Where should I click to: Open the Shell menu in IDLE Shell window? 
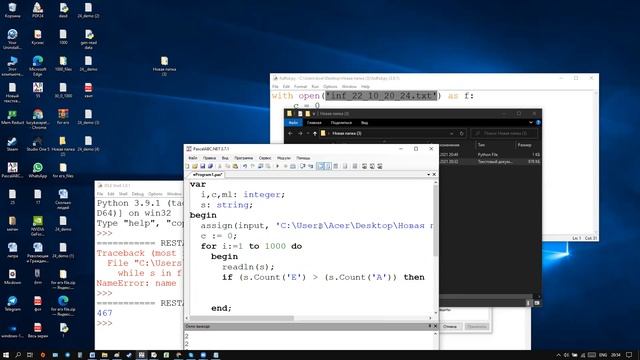(x=123, y=194)
